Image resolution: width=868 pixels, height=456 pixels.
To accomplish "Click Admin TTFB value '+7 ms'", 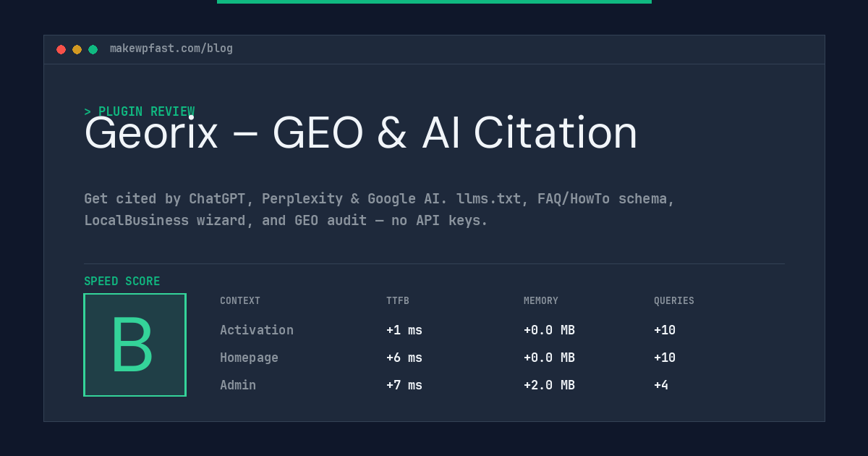I will click(404, 385).
